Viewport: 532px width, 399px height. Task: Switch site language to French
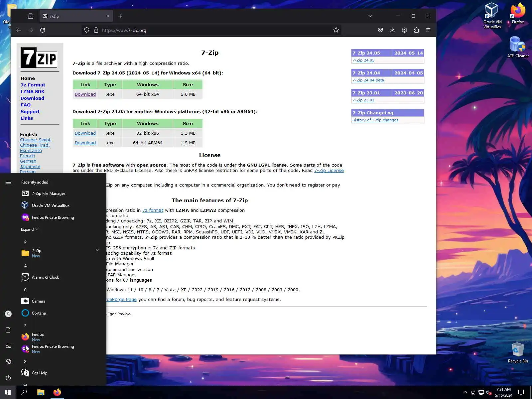(x=27, y=156)
